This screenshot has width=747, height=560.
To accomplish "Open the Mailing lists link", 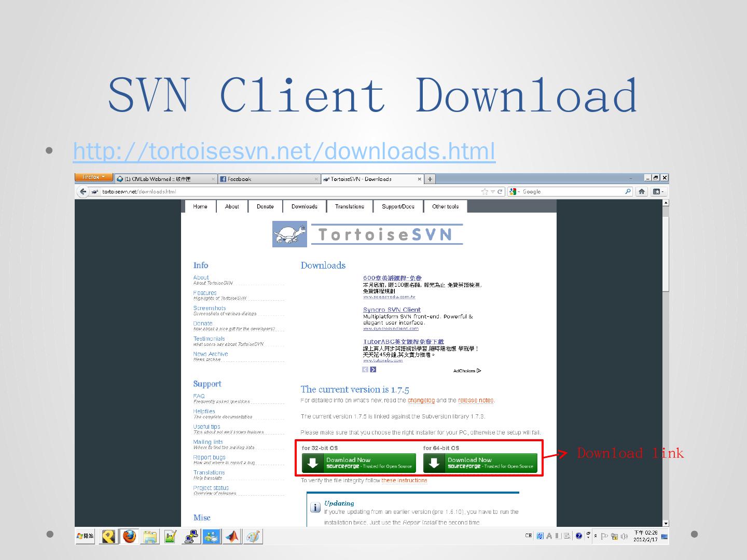I will pyautogui.click(x=208, y=442).
